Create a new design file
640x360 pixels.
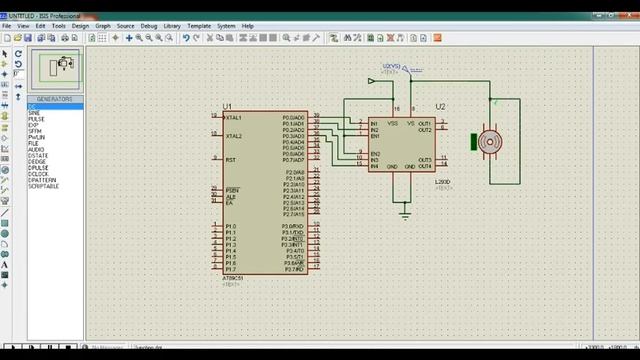7,38
